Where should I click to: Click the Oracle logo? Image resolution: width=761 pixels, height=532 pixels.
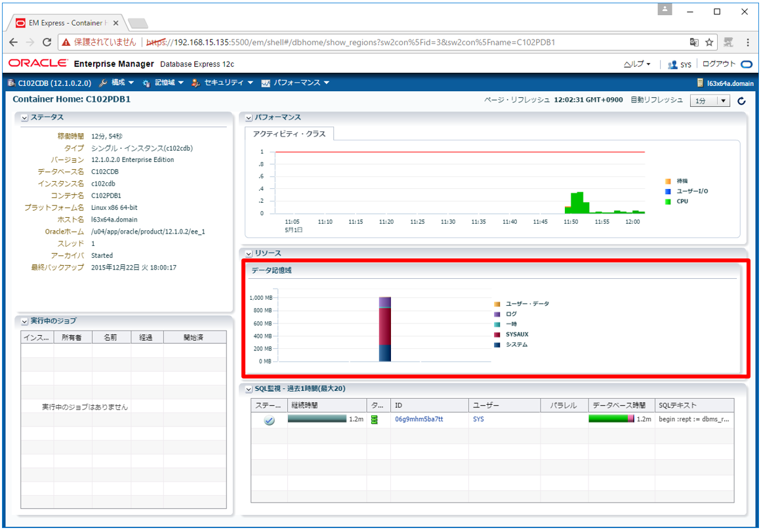click(x=38, y=63)
